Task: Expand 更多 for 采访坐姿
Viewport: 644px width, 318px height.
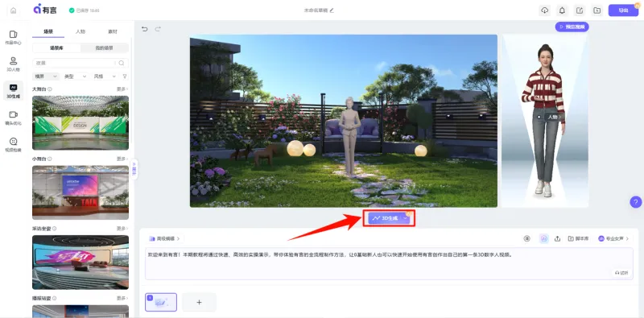Action: (x=122, y=229)
